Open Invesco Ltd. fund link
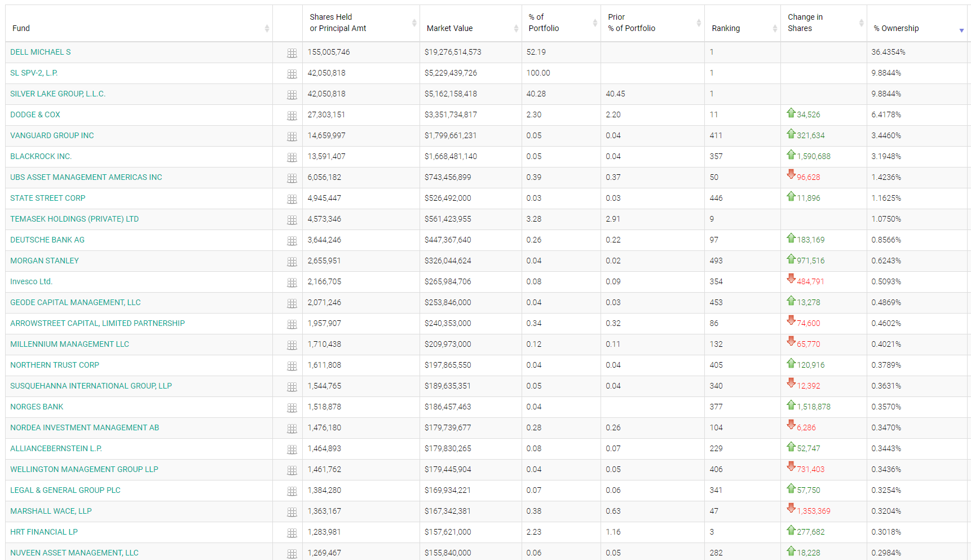Viewport: 971px width, 560px height. [31, 281]
